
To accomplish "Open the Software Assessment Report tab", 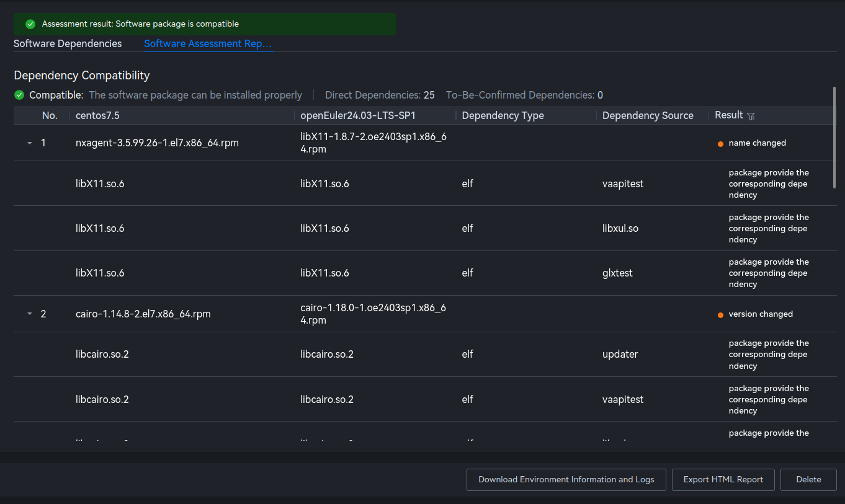I will [x=207, y=43].
